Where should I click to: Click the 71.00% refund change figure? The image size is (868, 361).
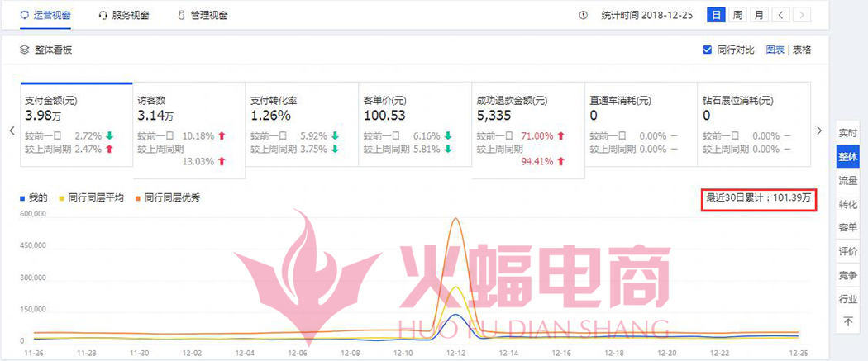[x=537, y=136]
